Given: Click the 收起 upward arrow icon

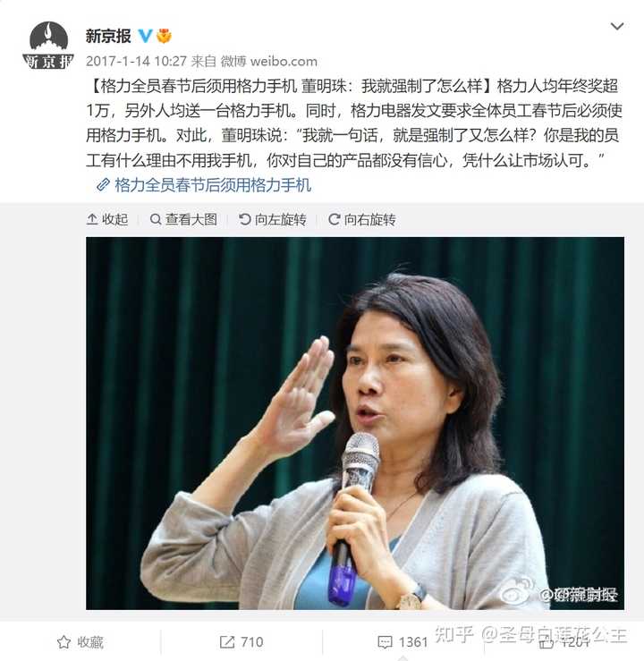Looking at the screenshot, I should point(92,219).
